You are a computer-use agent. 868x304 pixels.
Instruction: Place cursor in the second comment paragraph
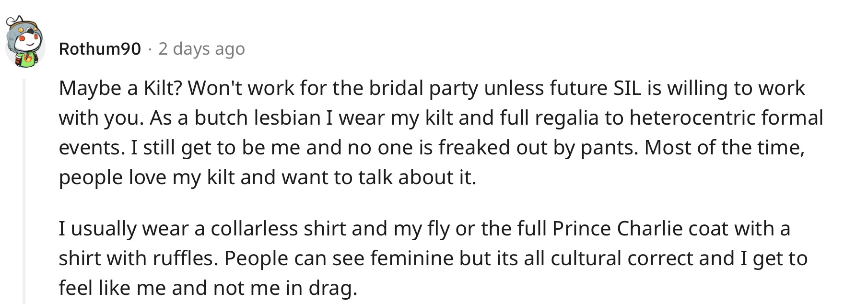[x=433, y=258]
